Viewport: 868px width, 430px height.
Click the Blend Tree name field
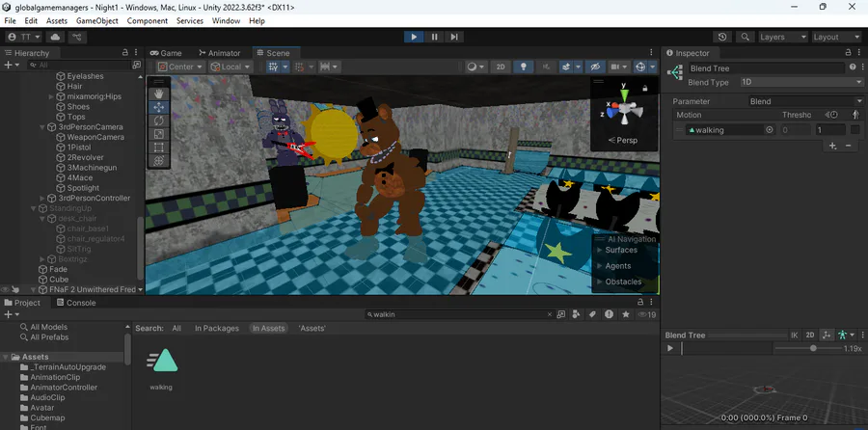767,68
